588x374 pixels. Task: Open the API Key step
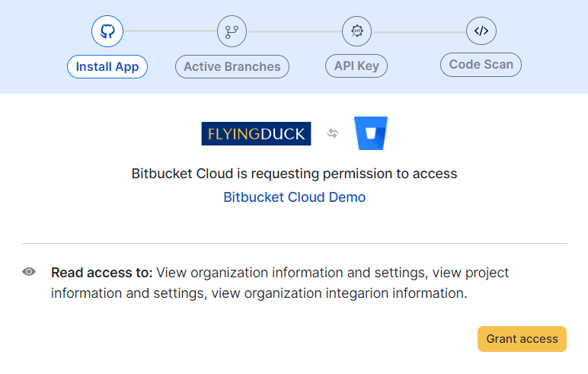pyautogui.click(x=356, y=66)
